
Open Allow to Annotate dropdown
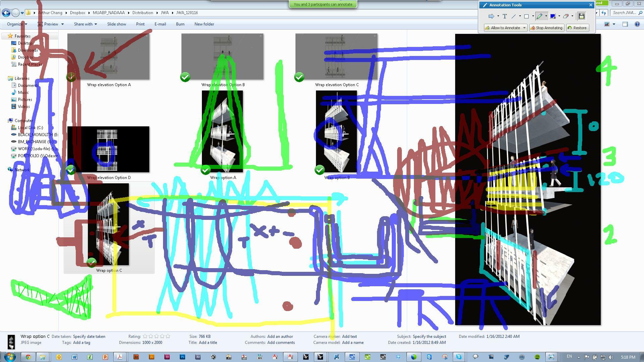(x=505, y=28)
